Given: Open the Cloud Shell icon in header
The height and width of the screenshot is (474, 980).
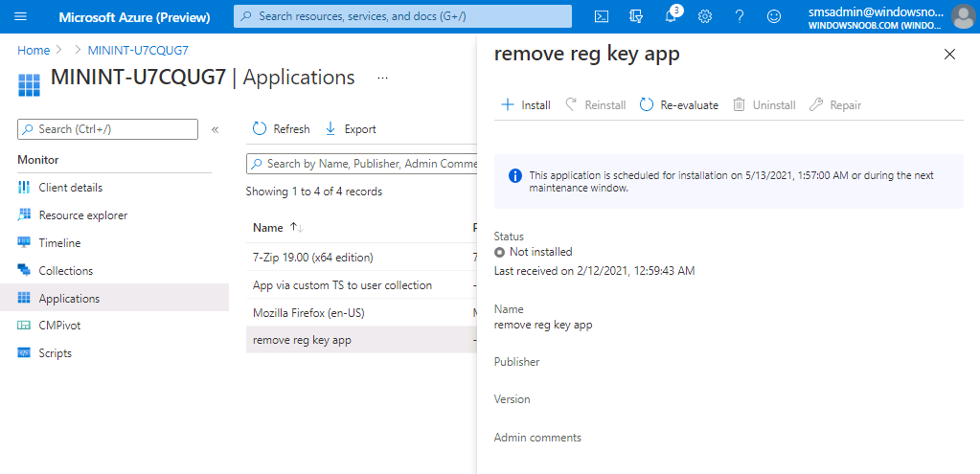Looking at the screenshot, I should [602, 17].
